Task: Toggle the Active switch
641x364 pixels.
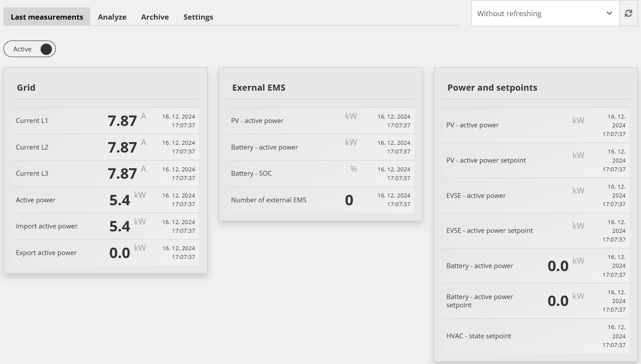Action: pyautogui.click(x=45, y=49)
